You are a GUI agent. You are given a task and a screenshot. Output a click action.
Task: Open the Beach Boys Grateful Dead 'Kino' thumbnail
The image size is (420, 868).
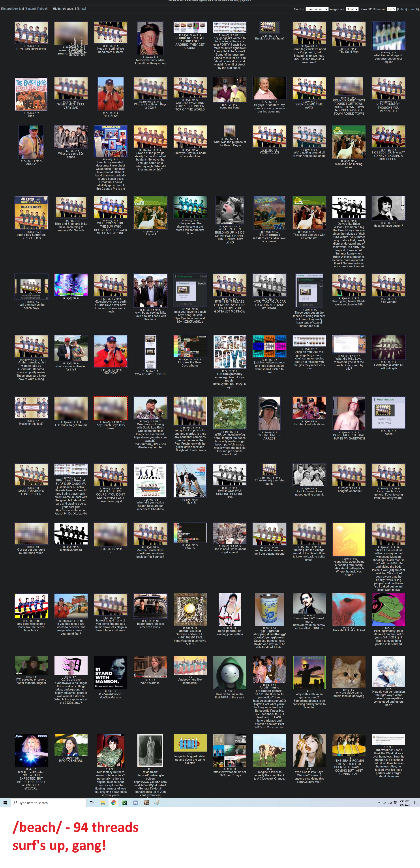[x=31, y=94]
